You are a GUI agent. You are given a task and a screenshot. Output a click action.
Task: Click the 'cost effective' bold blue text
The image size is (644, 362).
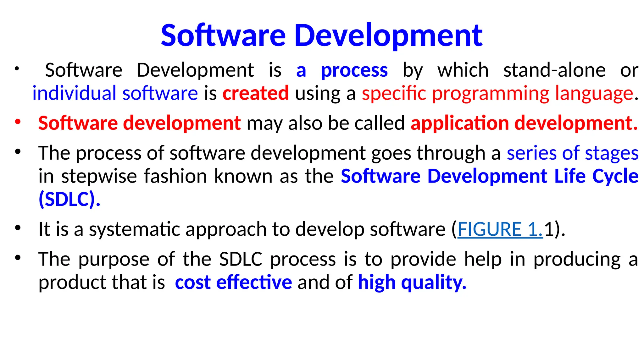[233, 282]
